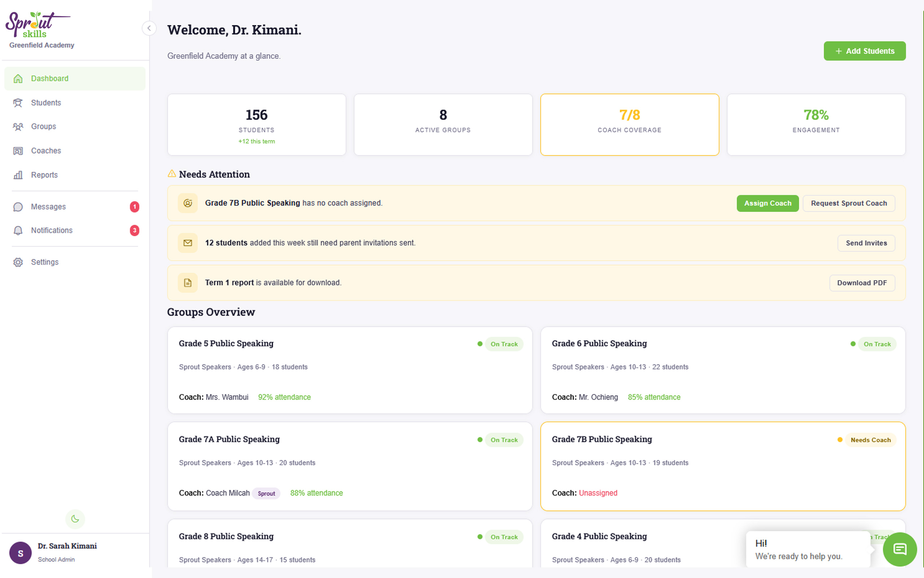The height and width of the screenshot is (578, 924).
Task: Open Dr. Sarah Kimani profile name
Action: click(67, 545)
